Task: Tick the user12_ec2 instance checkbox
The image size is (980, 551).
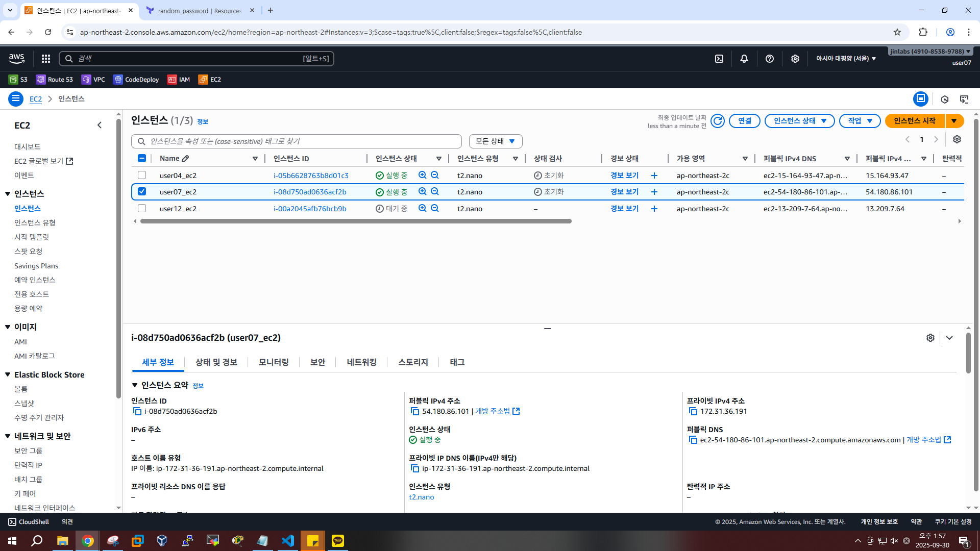Action: coord(142,208)
